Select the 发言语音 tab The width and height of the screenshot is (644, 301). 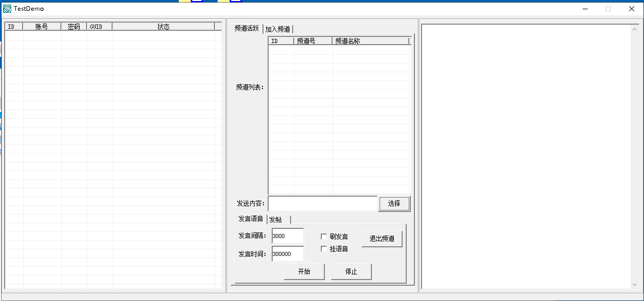tap(251, 219)
